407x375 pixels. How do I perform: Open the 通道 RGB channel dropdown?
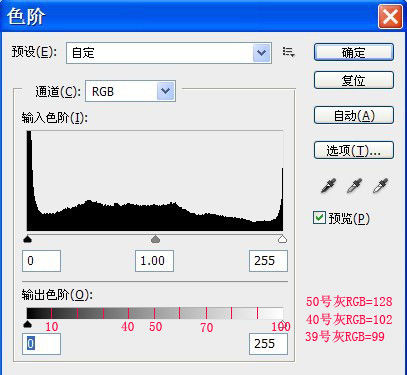pyautogui.click(x=130, y=91)
